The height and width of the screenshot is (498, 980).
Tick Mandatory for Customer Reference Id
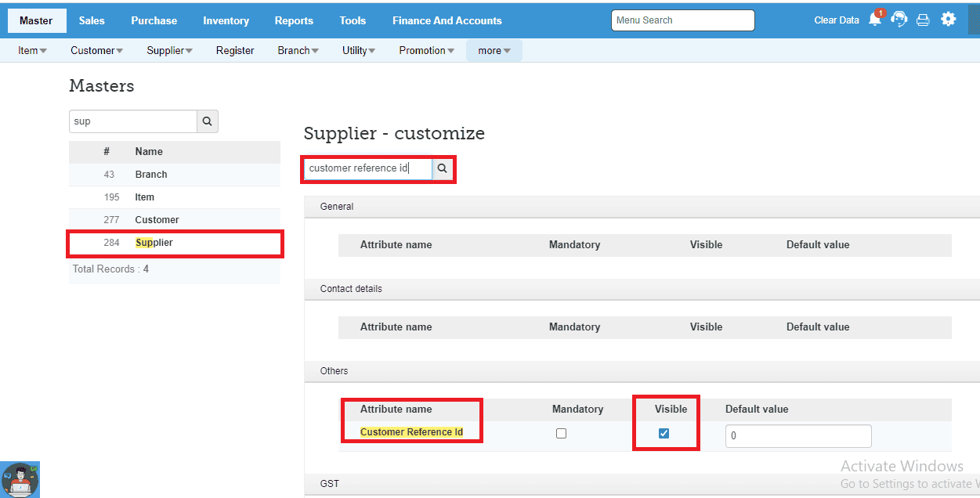point(561,434)
